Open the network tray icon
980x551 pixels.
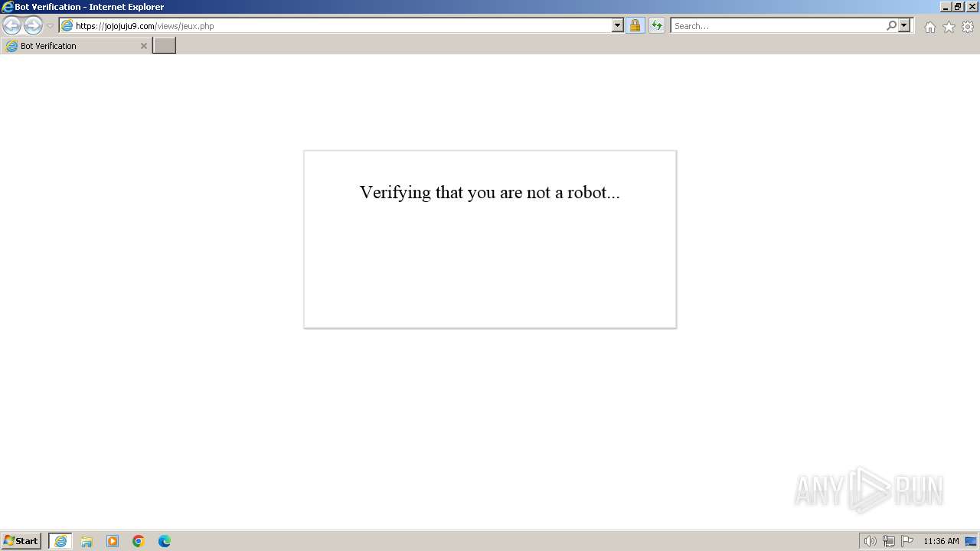(889, 541)
